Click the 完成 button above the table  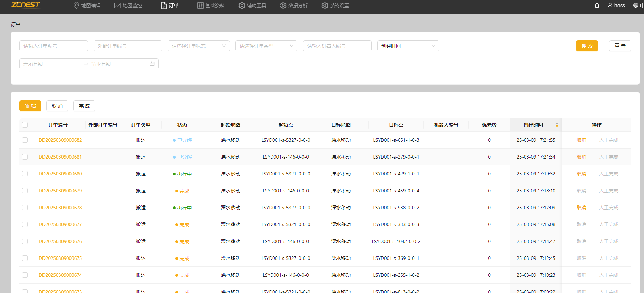[x=84, y=106]
